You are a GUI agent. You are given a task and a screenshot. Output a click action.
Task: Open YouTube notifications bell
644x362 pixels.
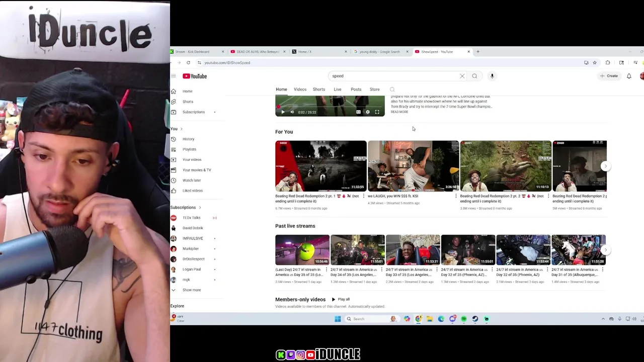pos(629,76)
